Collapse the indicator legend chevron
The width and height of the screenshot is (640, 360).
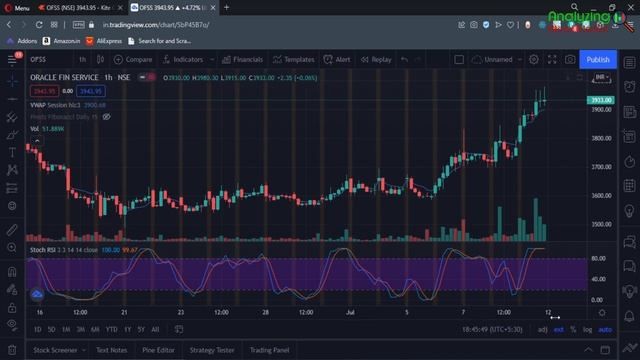tap(37, 141)
